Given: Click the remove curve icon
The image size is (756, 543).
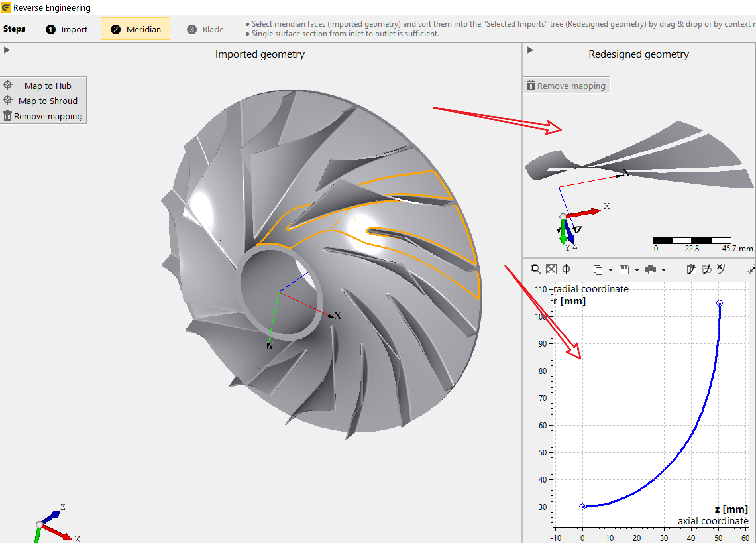Looking at the screenshot, I should tap(721, 268).
